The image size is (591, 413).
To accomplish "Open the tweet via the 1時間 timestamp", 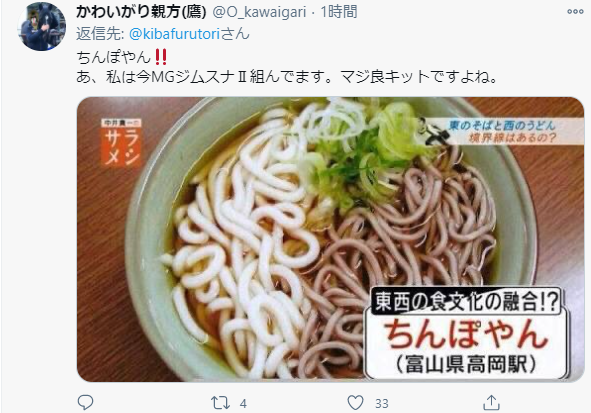I will coord(339,12).
